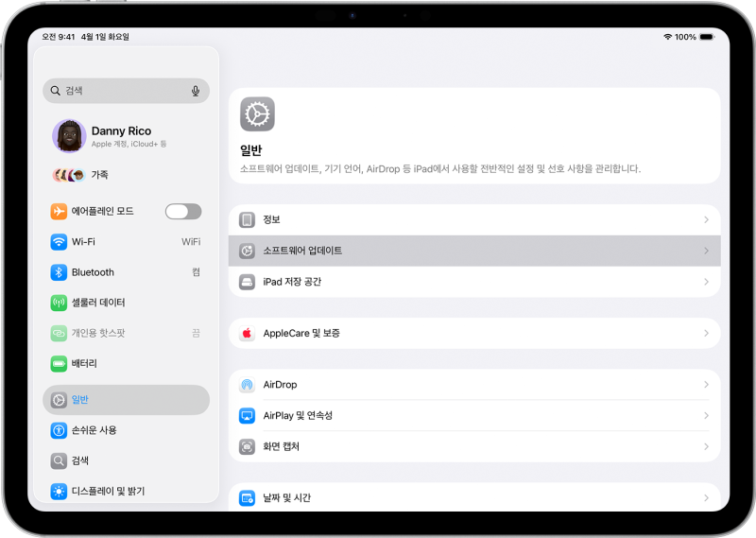This screenshot has height=538, width=756.
Task: Expand the 소프트웨어 업데이트 row chevron
Action: click(706, 251)
